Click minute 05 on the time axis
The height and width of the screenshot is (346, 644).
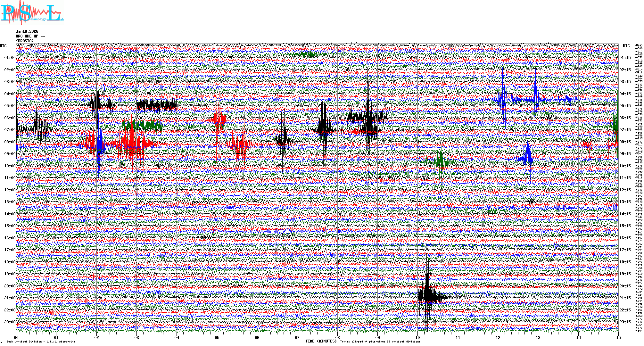[x=217, y=337]
